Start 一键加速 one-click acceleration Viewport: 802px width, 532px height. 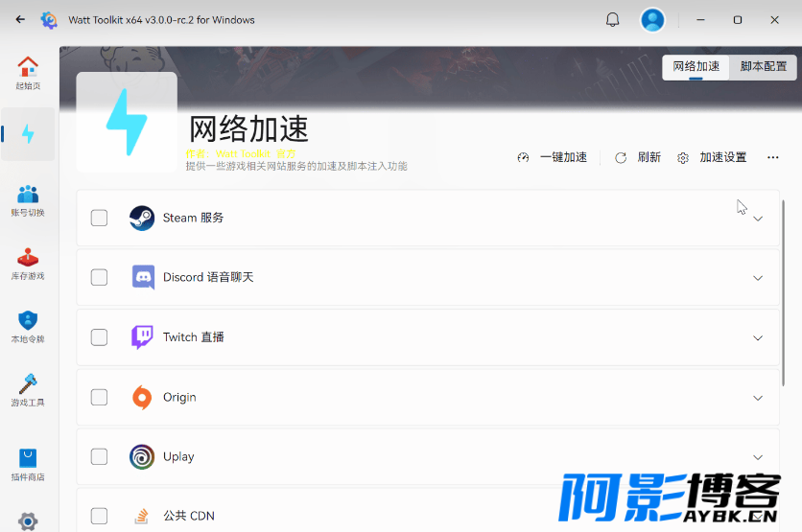[553, 157]
